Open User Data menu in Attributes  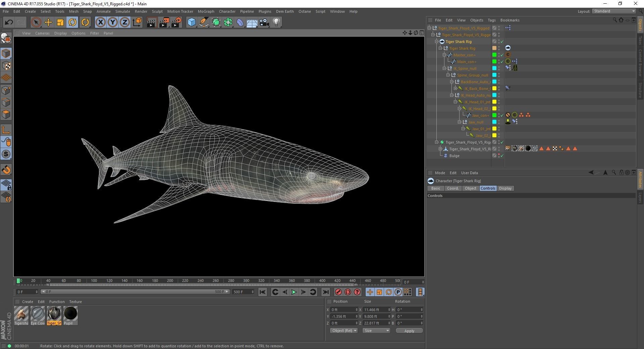(x=469, y=173)
